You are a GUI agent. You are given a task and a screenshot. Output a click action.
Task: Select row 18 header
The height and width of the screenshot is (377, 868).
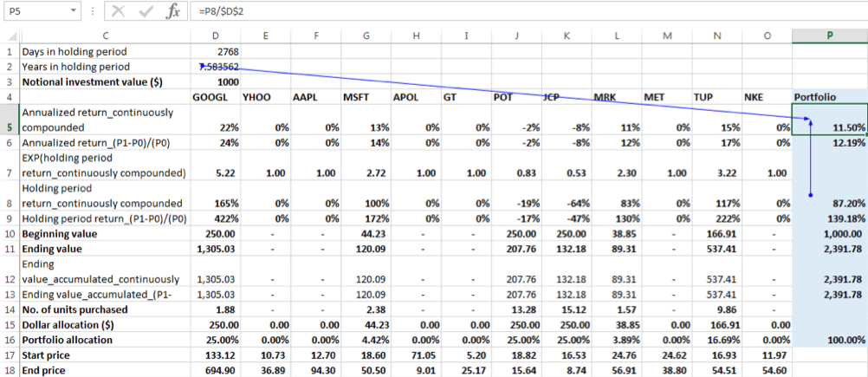10,370
